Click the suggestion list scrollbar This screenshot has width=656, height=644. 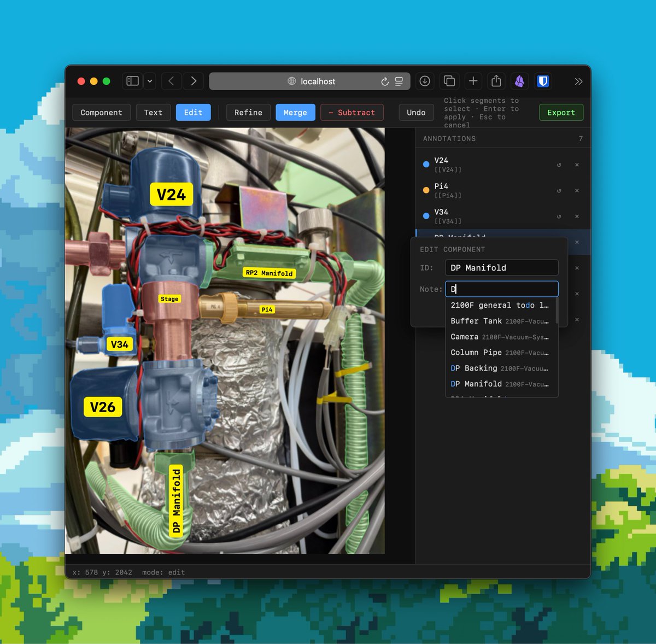tap(557, 311)
